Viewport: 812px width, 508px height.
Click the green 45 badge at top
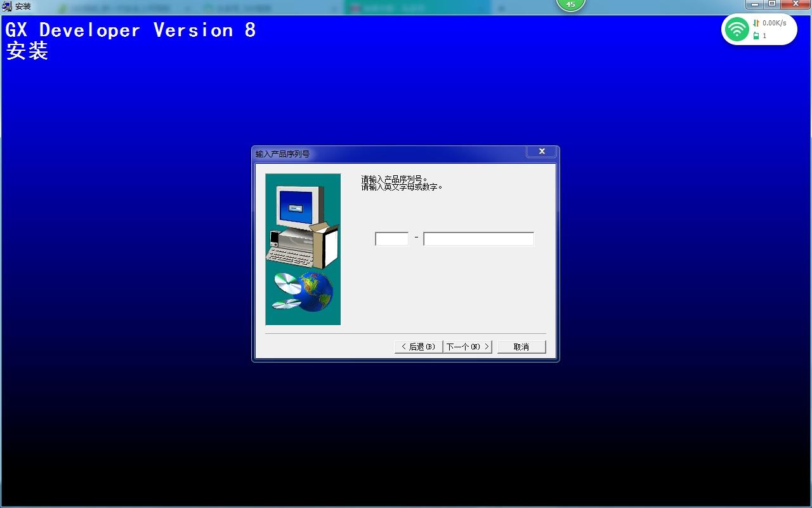coord(570,5)
